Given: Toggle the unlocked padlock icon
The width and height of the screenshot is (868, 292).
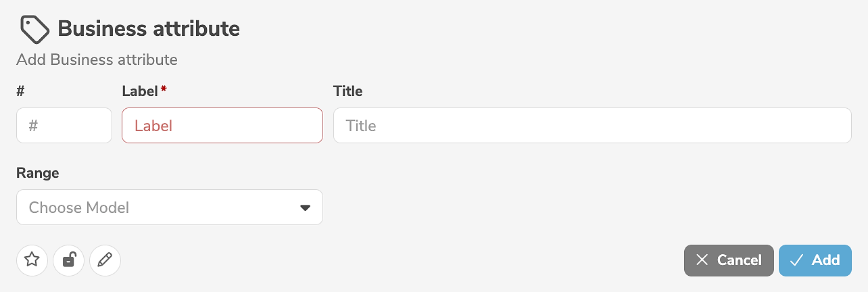Looking at the screenshot, I should pos(68,260).
